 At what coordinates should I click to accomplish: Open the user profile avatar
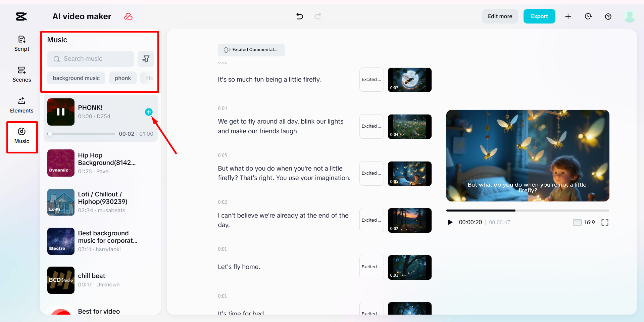click(x=630, y=16)
